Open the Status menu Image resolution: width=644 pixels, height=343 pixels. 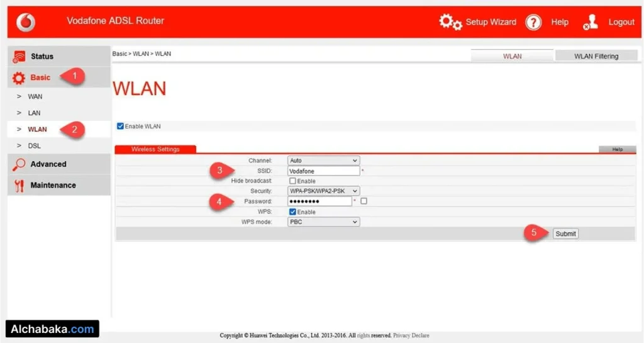58,56
